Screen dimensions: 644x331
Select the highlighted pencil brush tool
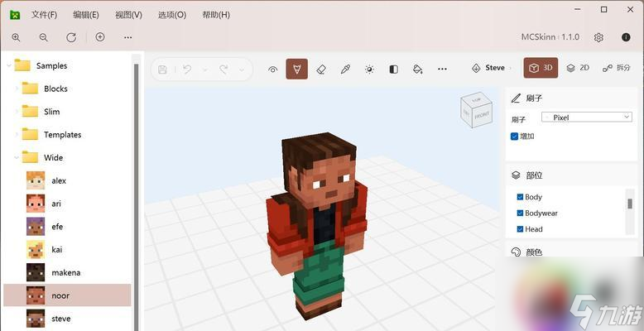(x=296, y=69)
